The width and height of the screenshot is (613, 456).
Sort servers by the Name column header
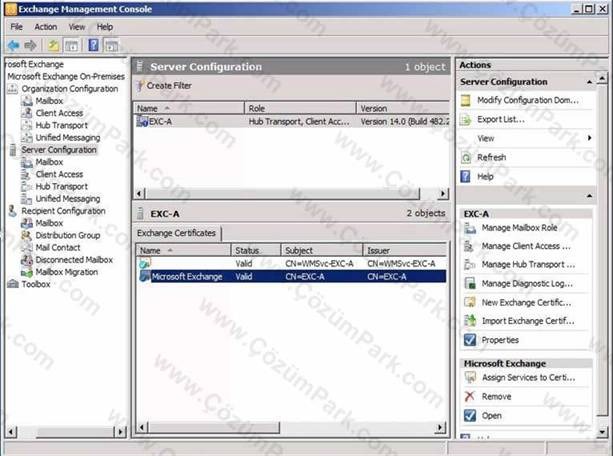(189, 108)
